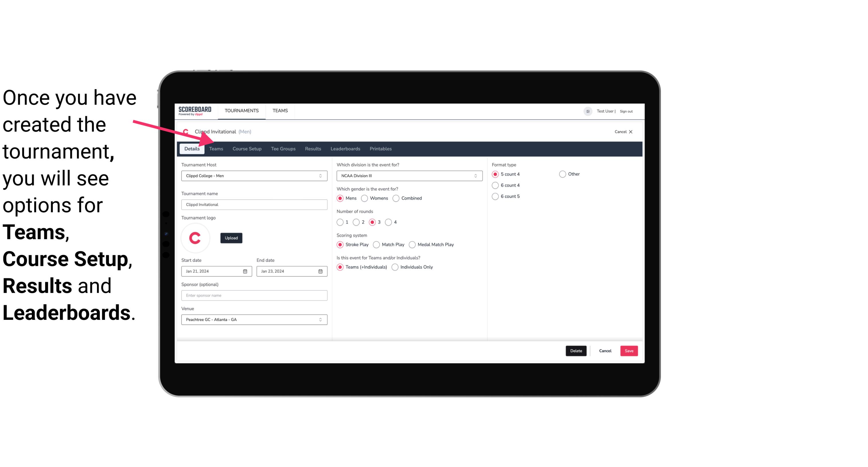Switch to the Course Setup tab
This screenshot has width=868, height=467.
[247, 148]
